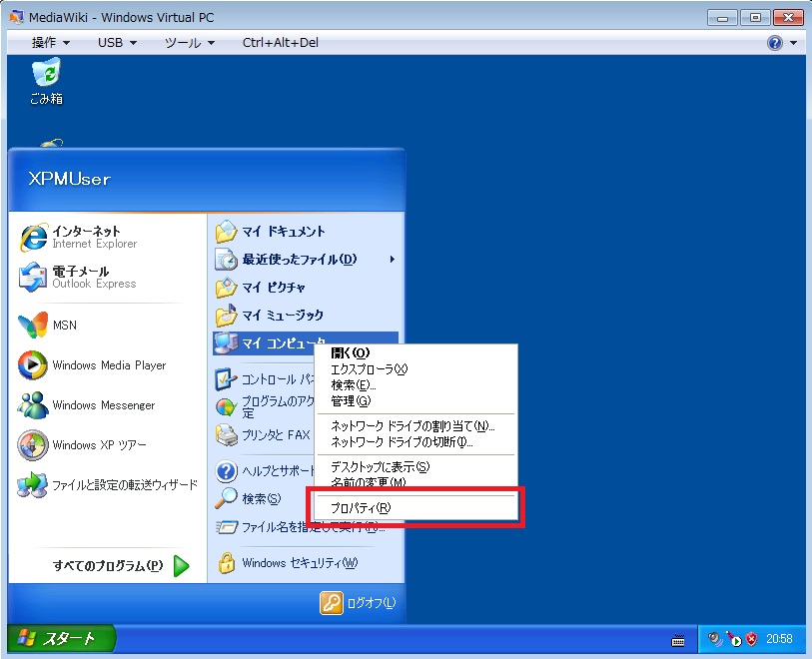Screen dimensions: 812x659
Task: Expand the 操作 menu dropdown
Action: pyautogui.click(x=51, y=43)
